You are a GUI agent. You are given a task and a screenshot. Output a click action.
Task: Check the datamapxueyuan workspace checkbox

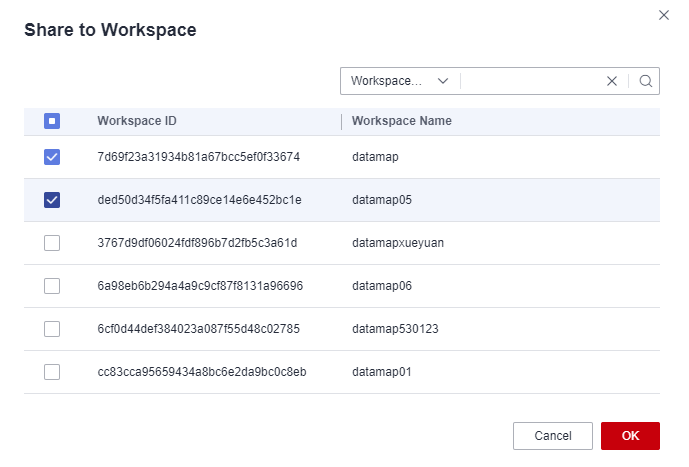point(52,243)
